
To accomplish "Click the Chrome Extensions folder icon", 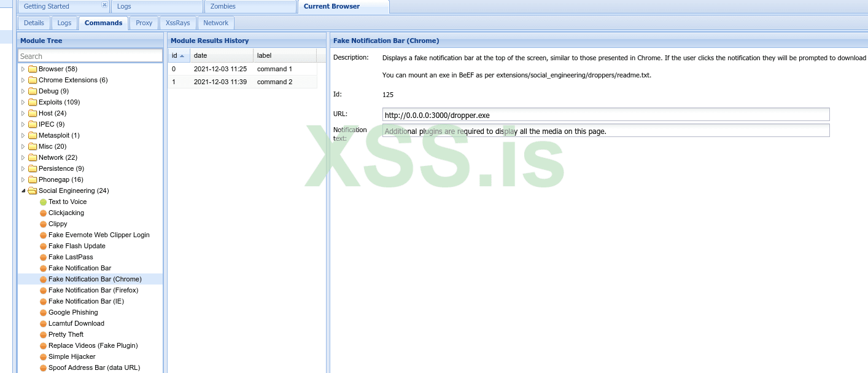I will [33, 80].
